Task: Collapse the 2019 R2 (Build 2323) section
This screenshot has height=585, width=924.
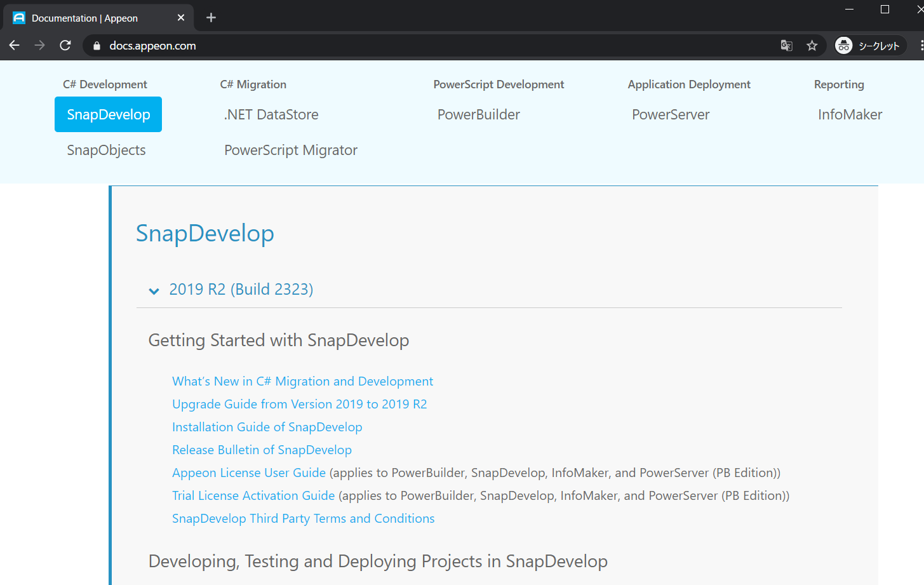Action: click(154, 291)
